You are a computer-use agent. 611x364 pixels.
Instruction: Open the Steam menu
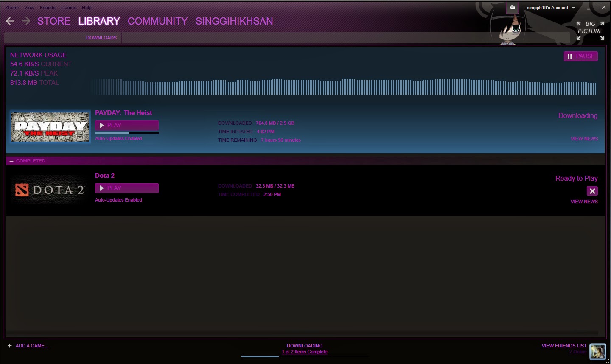(12, 8)
